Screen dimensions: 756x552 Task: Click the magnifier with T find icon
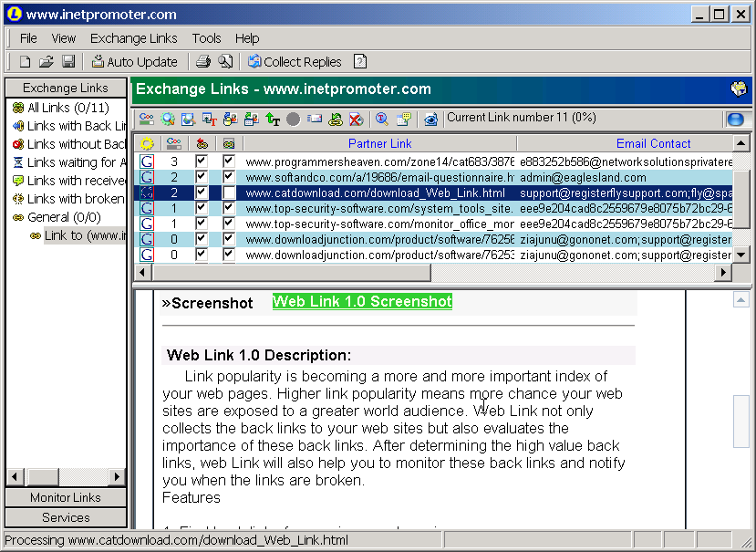tap(382, 119)
